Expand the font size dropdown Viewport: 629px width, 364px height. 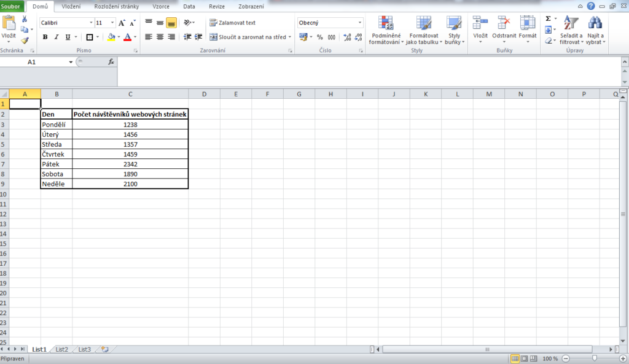(x=112, y=23)
